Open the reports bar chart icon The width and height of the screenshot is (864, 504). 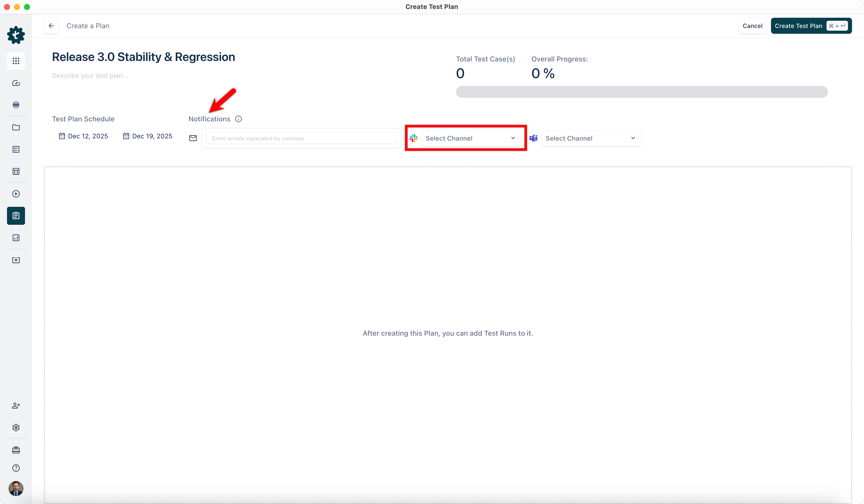pyautogui.click(x=16, y=238)
